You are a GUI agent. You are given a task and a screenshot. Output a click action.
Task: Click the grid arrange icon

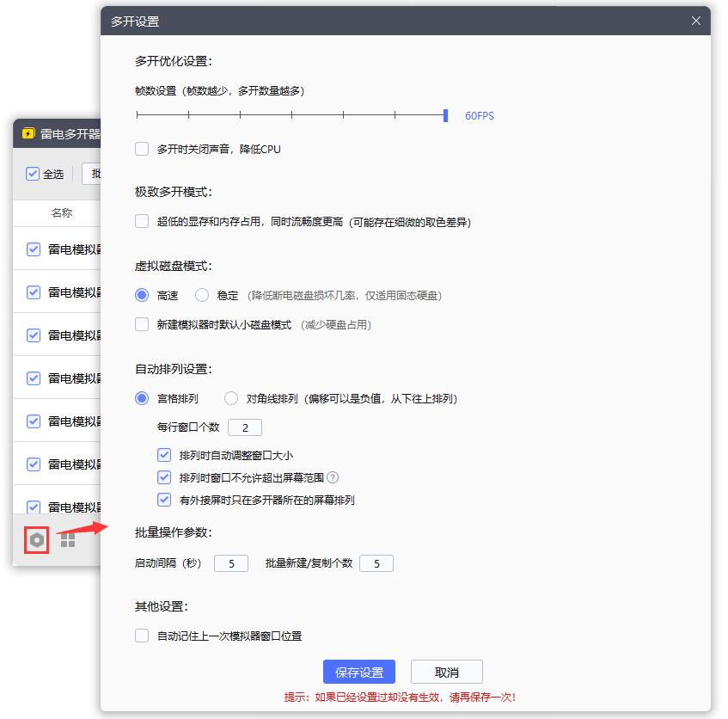pyautogui.click(x=68, y=540)
